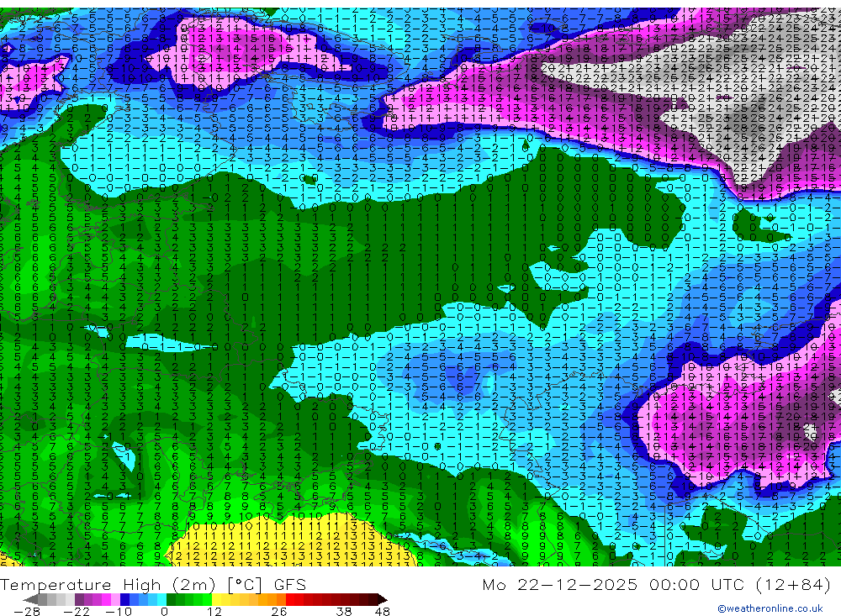Select the '-10' legend scale label
The height and width of the screenshot is (616, 841).
click(119, 612)
